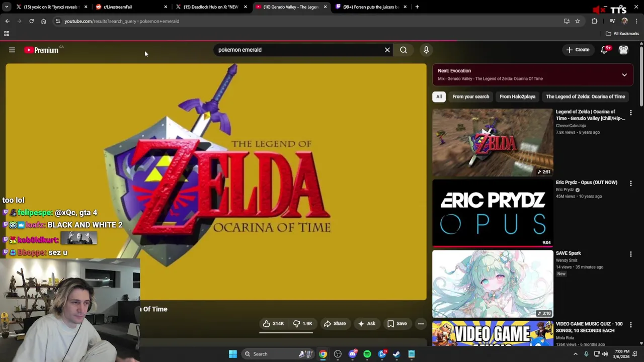Open more actions ellipsis under the video
Screen dimensions: 644x362
[x=421, y=324]
